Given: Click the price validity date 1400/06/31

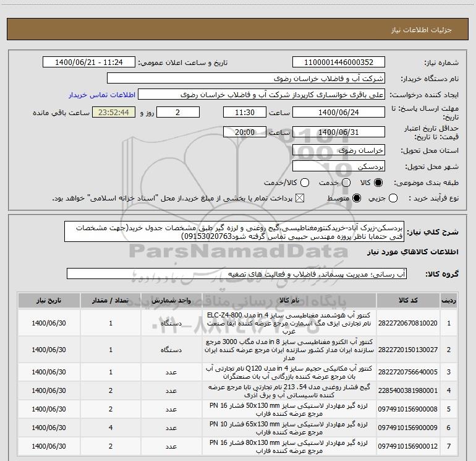Looking at the screenshot, I should 339,132.
